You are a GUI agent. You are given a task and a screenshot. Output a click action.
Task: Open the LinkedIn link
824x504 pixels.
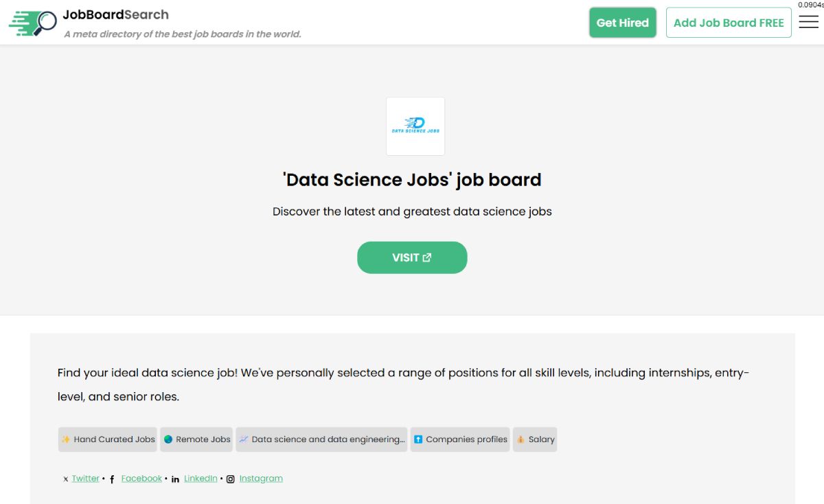coord(201,478)
